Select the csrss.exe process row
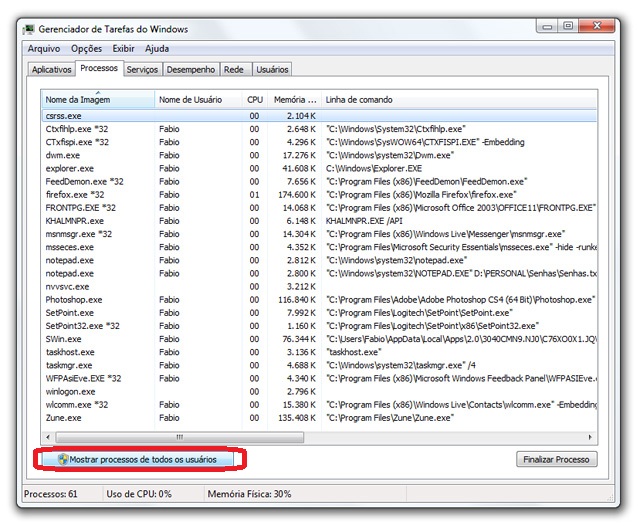The height and width of the screenshot is (532, 640). pos(319,116)
